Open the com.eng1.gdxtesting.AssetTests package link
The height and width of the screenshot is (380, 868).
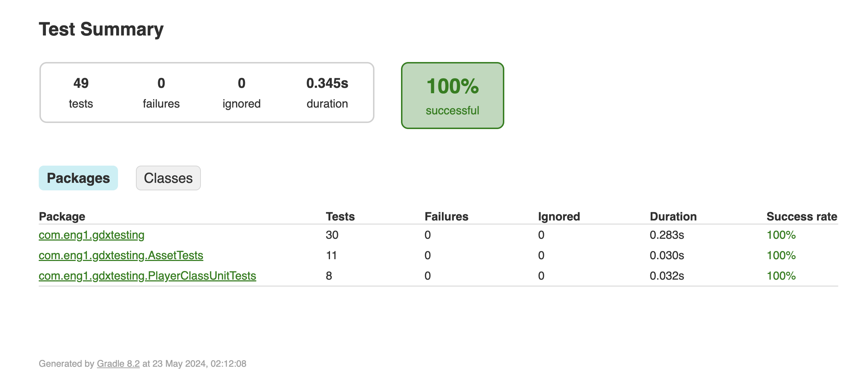121,256
